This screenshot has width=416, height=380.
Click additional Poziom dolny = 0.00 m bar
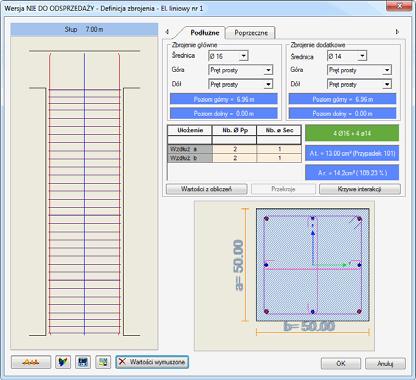click(x=342, y=114)
